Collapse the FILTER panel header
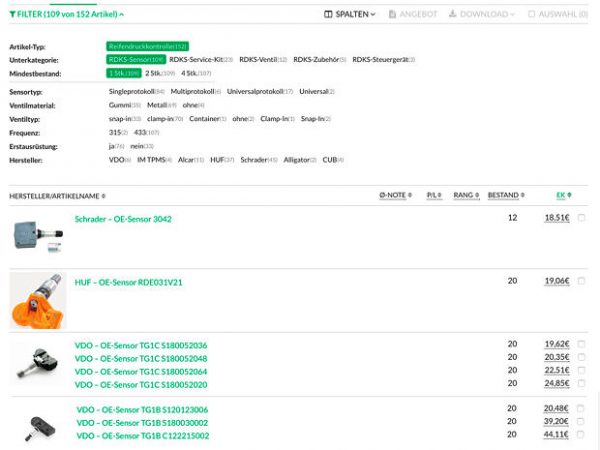This screenshot has height=450, width=600. click(x=67, y=14)
